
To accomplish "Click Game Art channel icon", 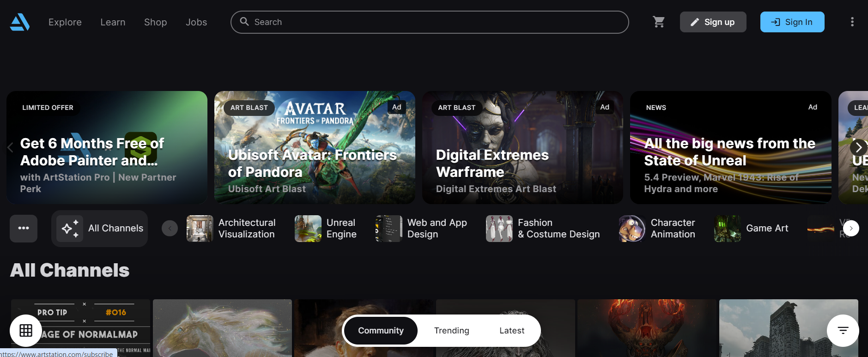I will tap(728, 228).
